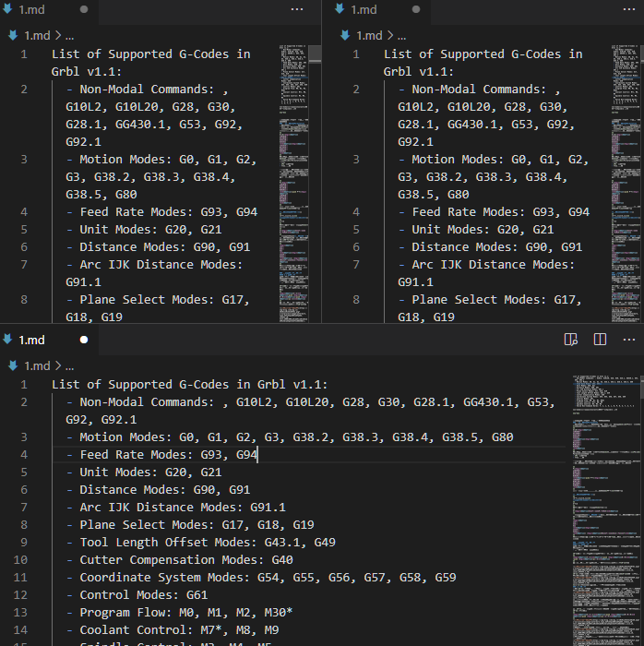Activate the 1.md tab in bottom group
The image size is (644, 646).
coord(49,340)
